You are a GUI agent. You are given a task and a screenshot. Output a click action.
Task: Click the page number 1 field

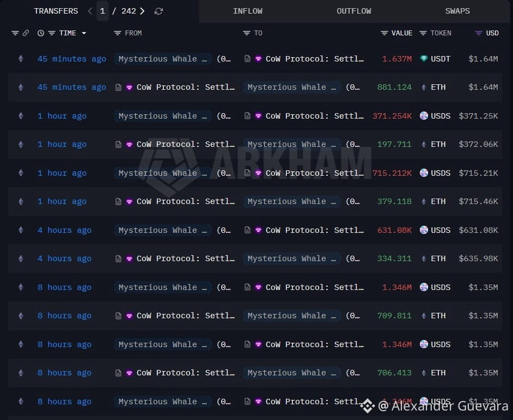coord(102,11)
